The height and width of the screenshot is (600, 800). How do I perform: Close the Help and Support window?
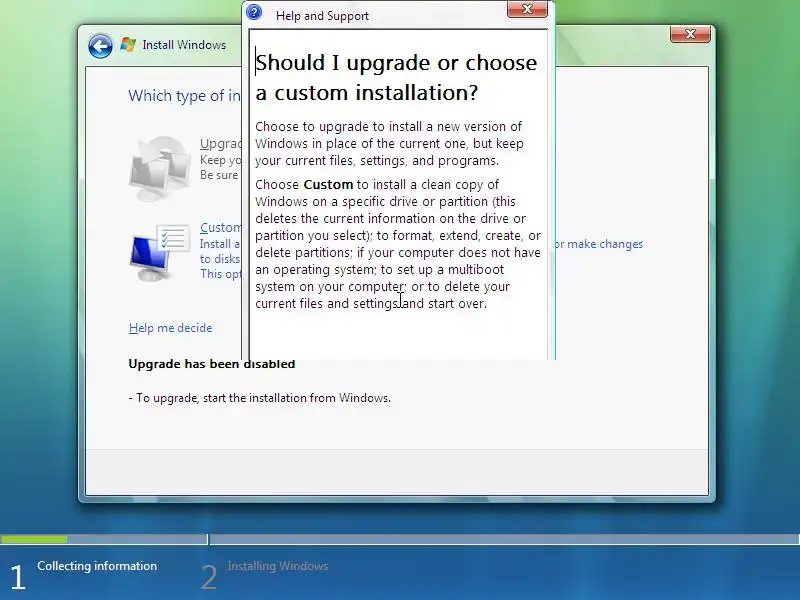tap(527, 9)
